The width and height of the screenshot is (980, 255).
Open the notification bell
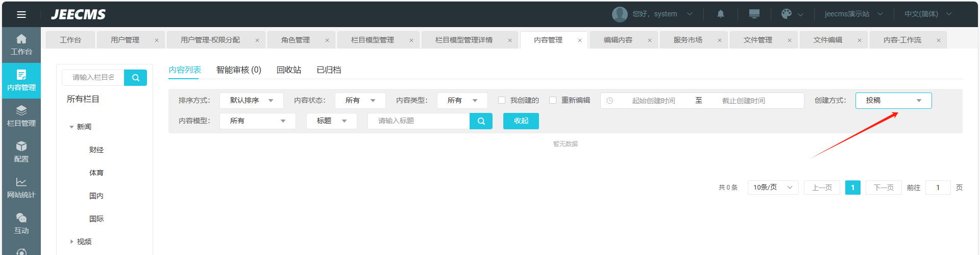coord(721,14)
